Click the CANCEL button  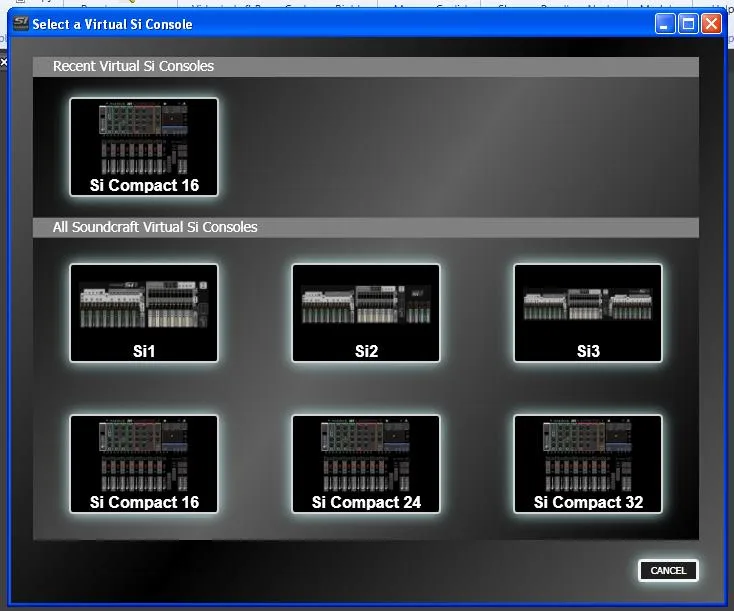click(x=668, y=570)
